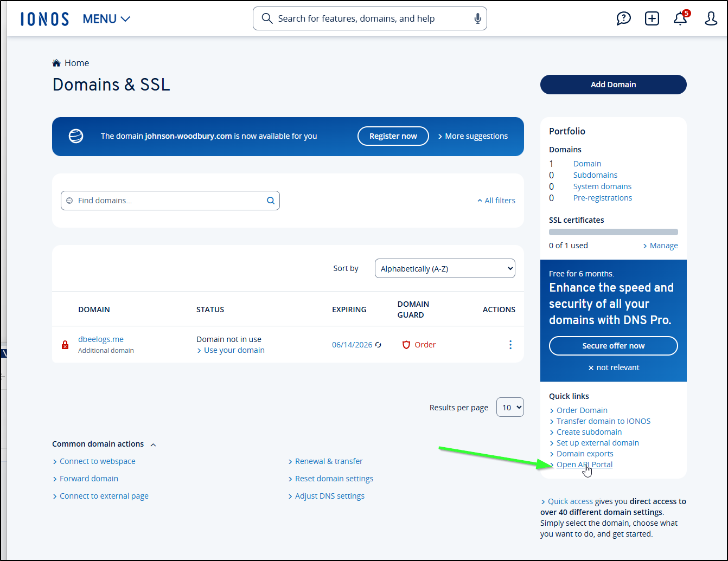Click the plus add product icon
Viewport: 728px width, 561px height.
[x=652, y=18]
